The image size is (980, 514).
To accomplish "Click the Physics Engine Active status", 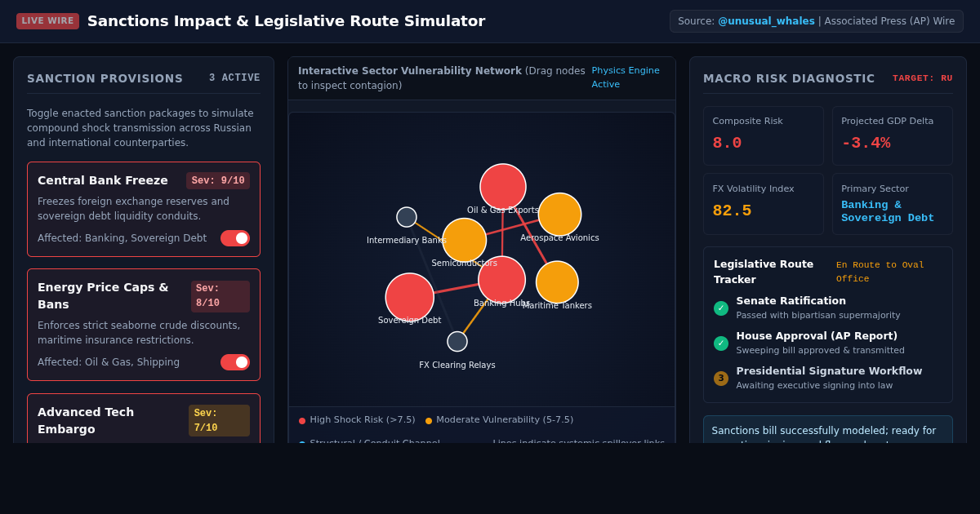I will (x=626, y=78).
